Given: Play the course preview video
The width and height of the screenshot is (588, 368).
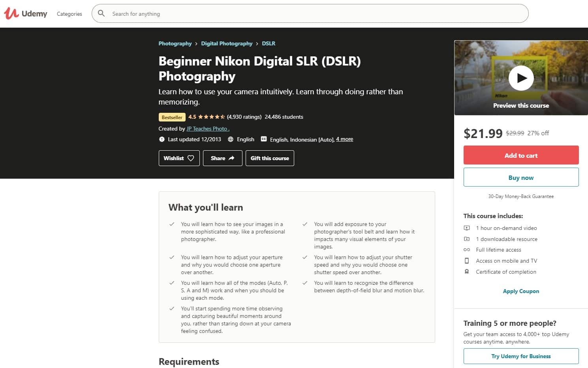Looking at the screenshot, I should click(521, 78).
